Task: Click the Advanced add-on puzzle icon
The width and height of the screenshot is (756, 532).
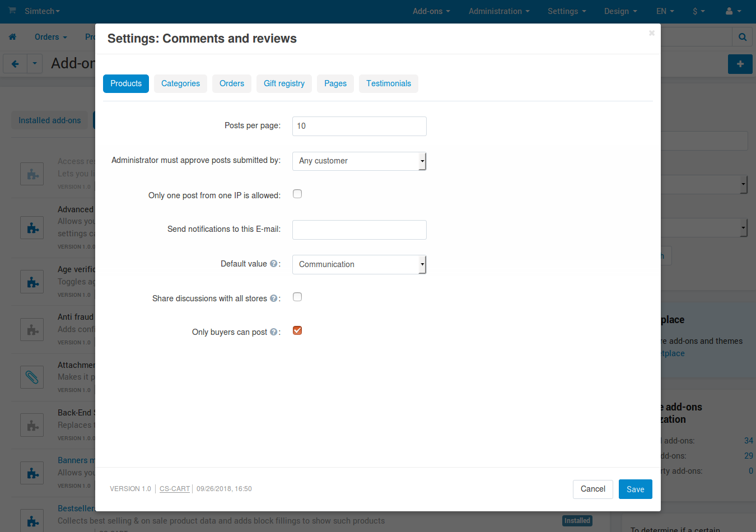Action: (x=32, y=228)
